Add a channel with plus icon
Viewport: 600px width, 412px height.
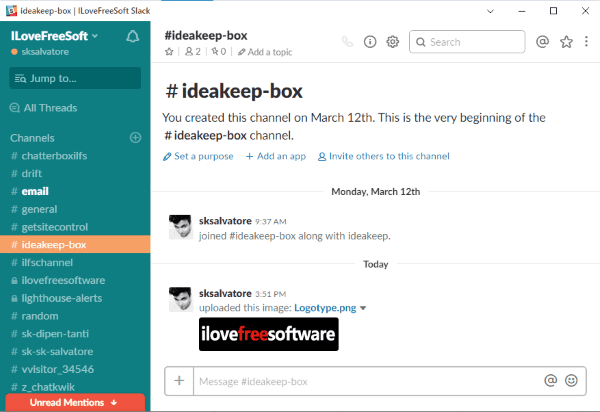click(x=135, y=137)
